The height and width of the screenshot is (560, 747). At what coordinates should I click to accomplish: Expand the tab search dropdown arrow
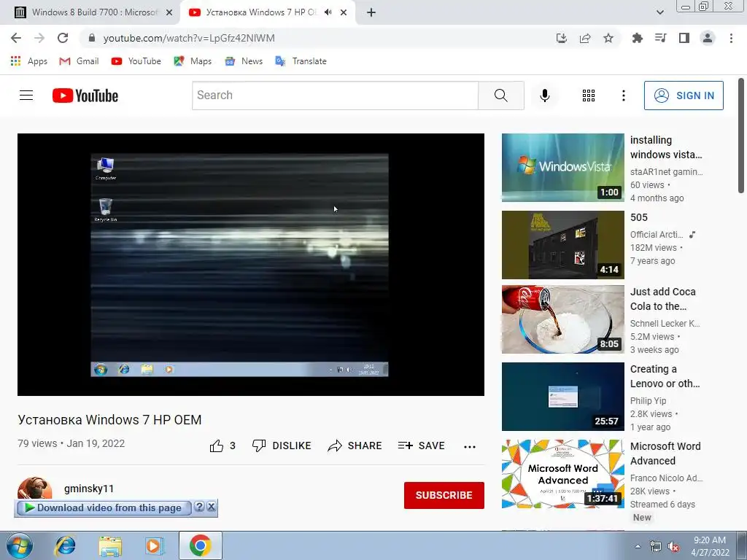(659, 12)
